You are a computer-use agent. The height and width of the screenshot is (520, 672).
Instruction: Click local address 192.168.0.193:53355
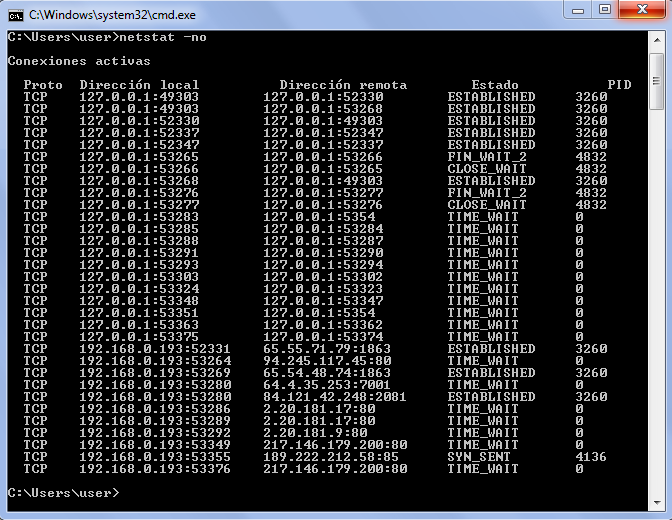(x=155, y=457)
